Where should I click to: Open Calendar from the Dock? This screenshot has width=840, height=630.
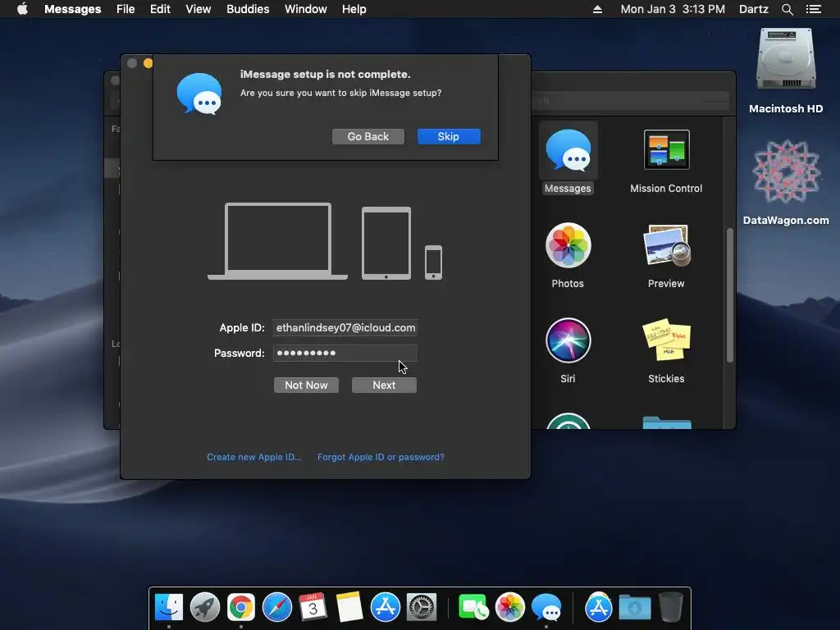point(313,607)
